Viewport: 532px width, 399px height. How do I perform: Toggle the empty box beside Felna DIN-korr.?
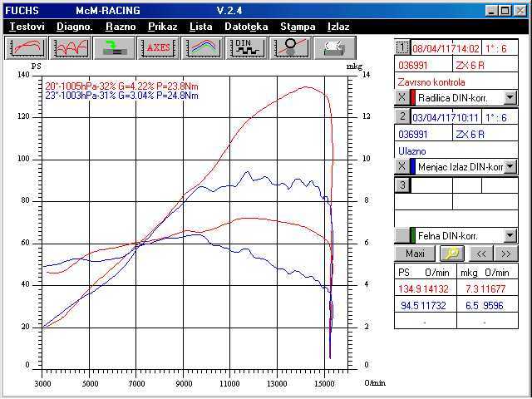[x=401, y=235]
